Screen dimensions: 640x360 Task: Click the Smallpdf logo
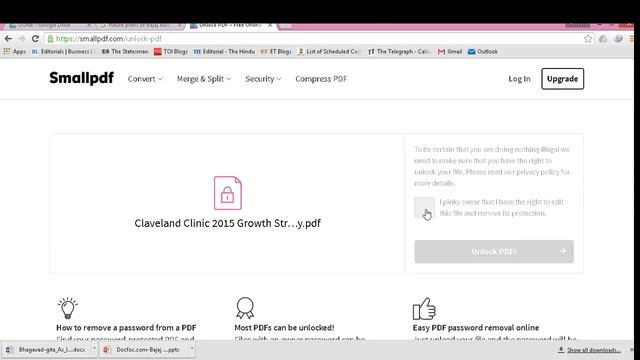click(x=82, y=78)
